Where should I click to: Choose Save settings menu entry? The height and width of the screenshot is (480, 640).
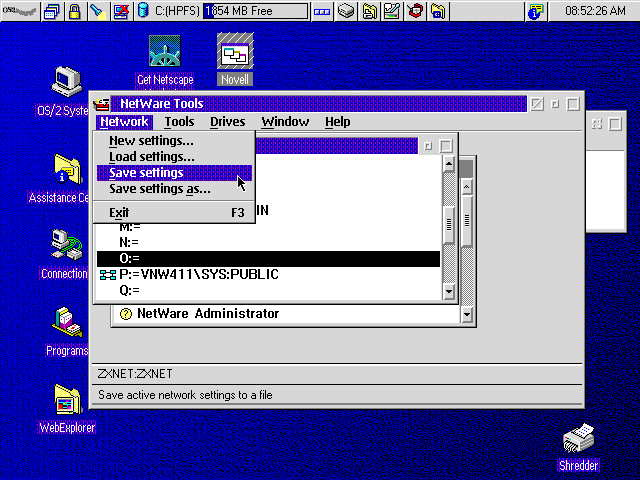[x=174, y=173]
